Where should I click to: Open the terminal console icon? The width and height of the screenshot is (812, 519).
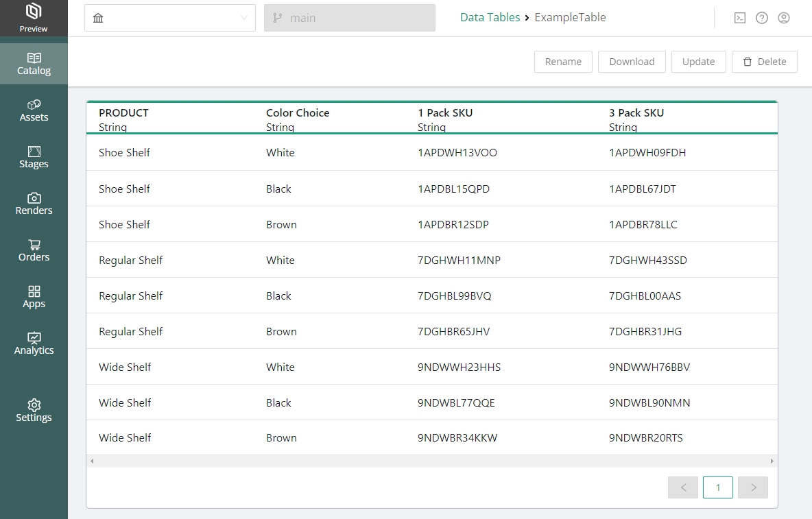point(740,18)
